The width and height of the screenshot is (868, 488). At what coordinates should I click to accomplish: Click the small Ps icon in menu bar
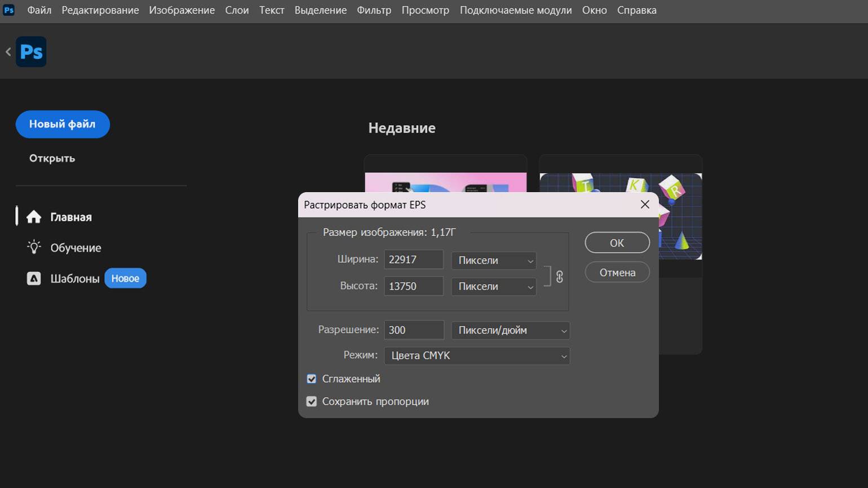point(9,10)
